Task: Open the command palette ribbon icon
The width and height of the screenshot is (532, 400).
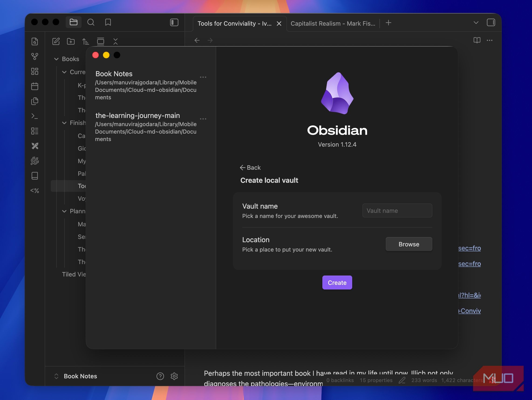Action: click(x=35, y=116)
